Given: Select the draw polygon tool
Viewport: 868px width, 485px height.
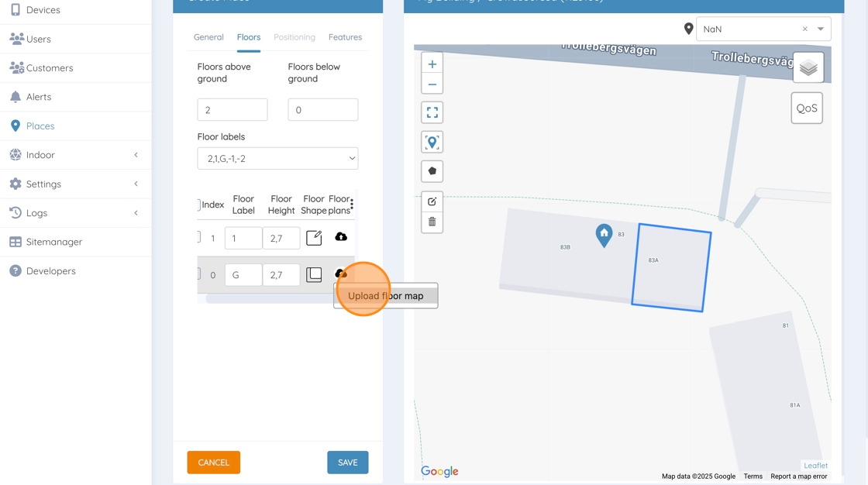Looking at the screenshot, I should click(x=432, y=171).
